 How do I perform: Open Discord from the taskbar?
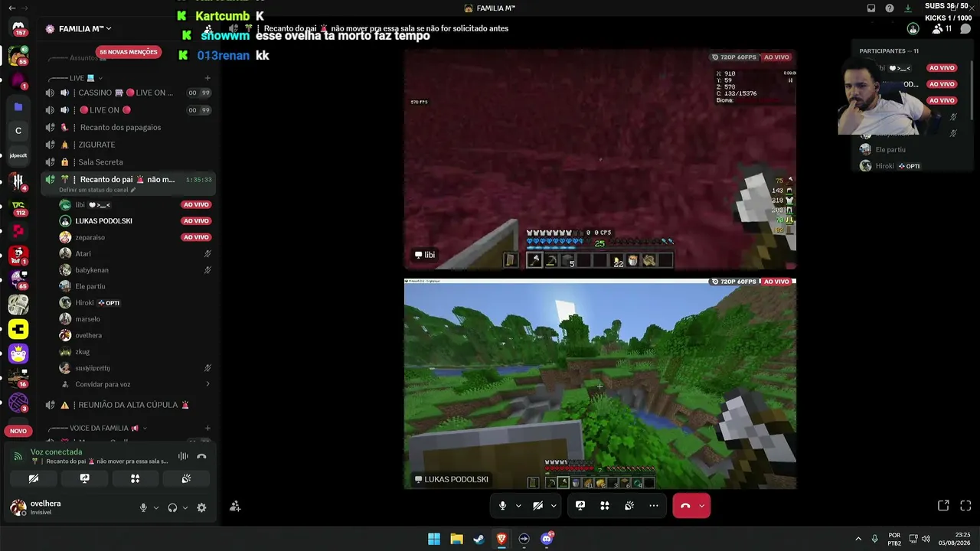pyautogui.click(x=547, y=539)
